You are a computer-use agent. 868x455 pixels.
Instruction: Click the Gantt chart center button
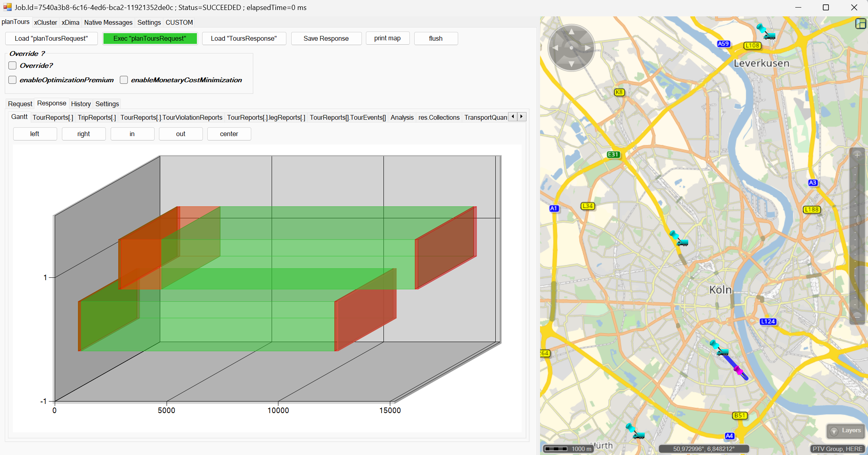(229, 134)
